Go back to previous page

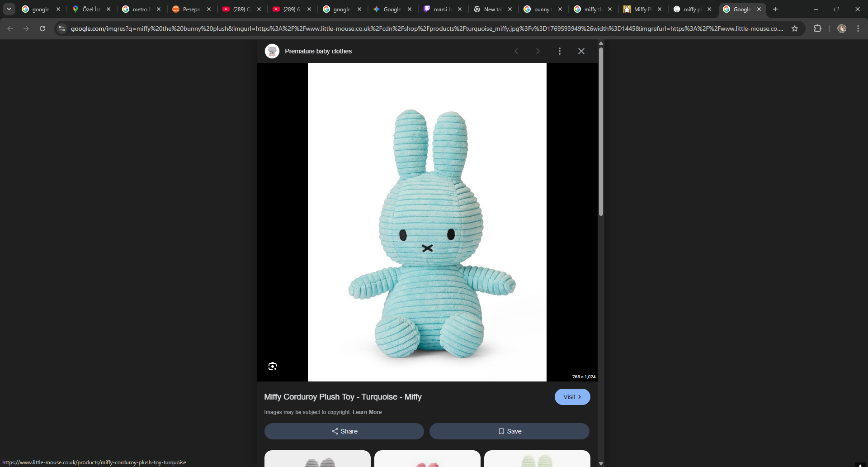tap(10, 29)
